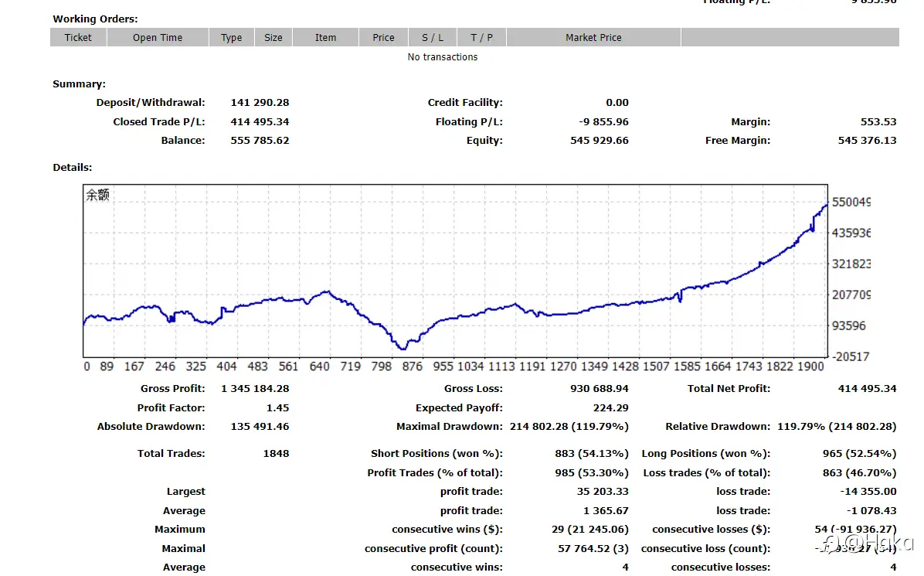924x576 pixels.
Task: Click consecutive profit value 57 764.52 (3)
Action: (593, 549)
